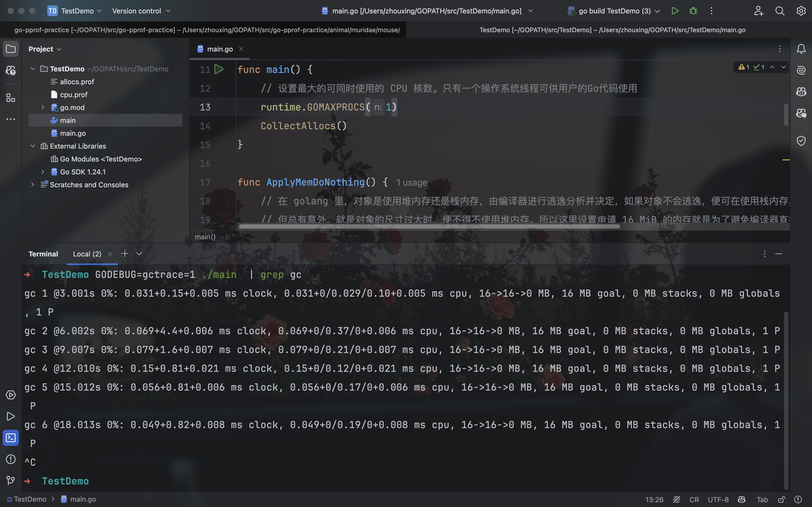This screenshot has height=507, width=812.
Task: Open the Structure tool window from the left sidebar
Action: 11,98
